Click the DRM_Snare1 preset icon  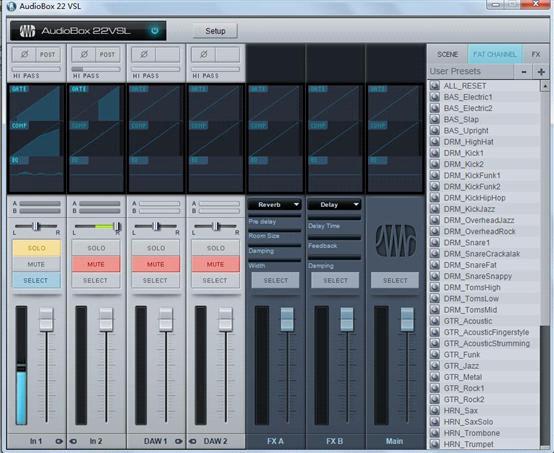point(435,242)
